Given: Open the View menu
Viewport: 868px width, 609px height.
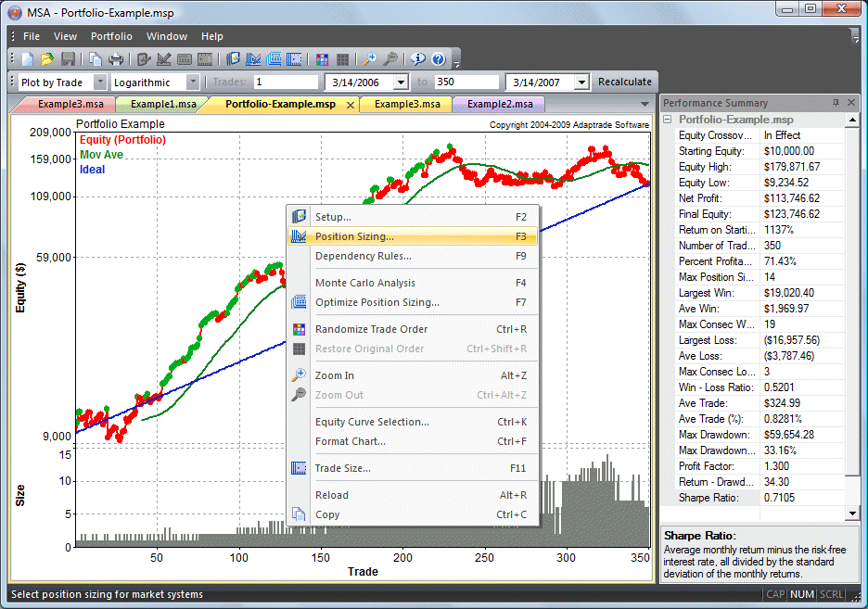Looking at the screenshot, I should coord(65,36).
